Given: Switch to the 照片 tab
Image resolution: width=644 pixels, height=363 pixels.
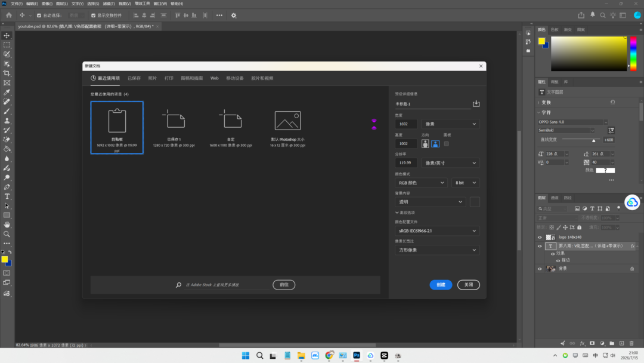Looking at the screenshot, I should click(153, 78).
